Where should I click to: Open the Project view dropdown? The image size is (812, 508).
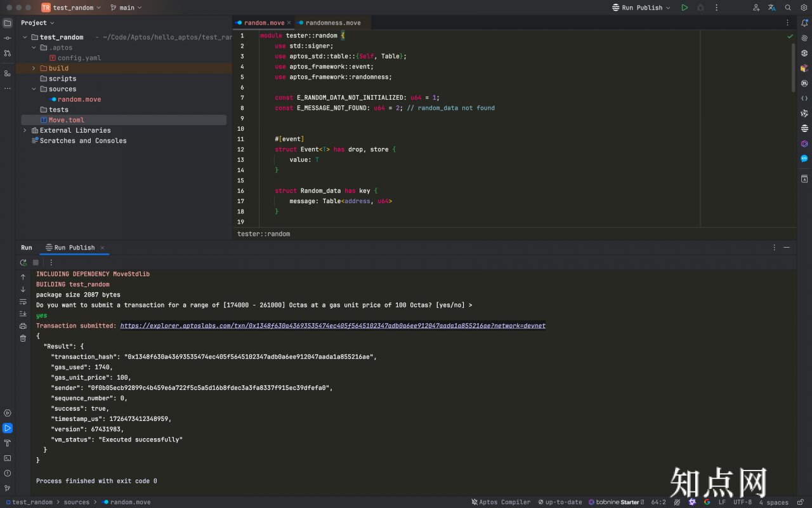point(38,23)
